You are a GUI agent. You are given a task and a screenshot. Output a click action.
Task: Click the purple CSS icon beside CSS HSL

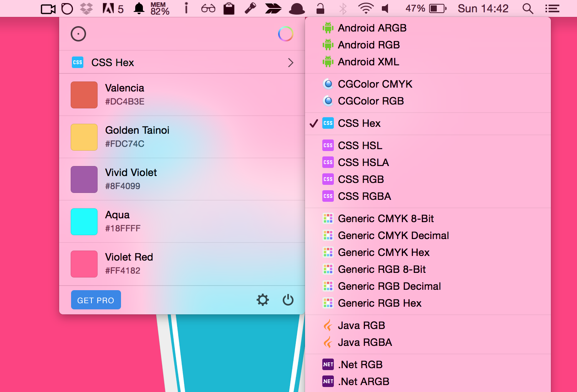(328, 145)
